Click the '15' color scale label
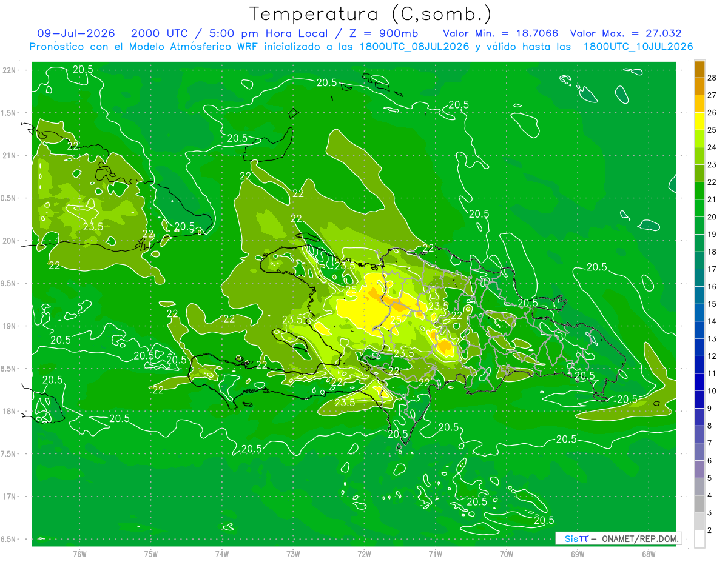This screenshot has height=562, width=728. tap(712, 304)
